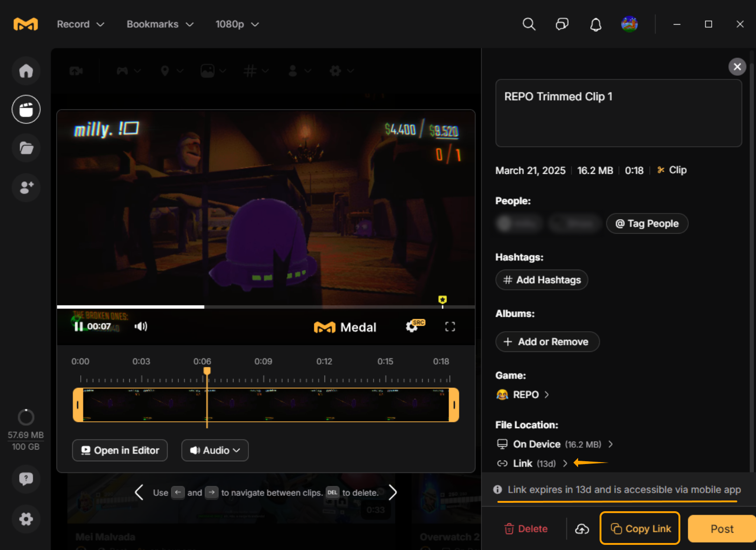756x550 pixels.
Task: Edit the REPO Trimmed Clip 1 title field
Action: [x=619, y=113]
